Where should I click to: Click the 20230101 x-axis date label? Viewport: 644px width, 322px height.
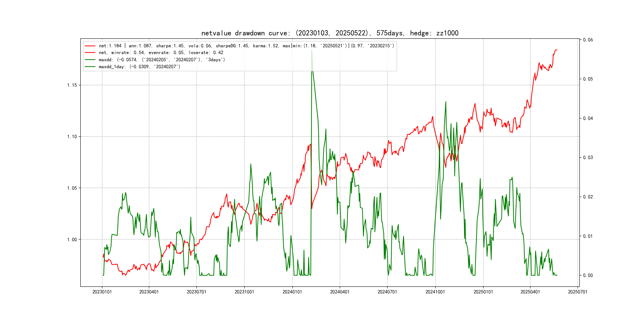(x=102, y=292)
